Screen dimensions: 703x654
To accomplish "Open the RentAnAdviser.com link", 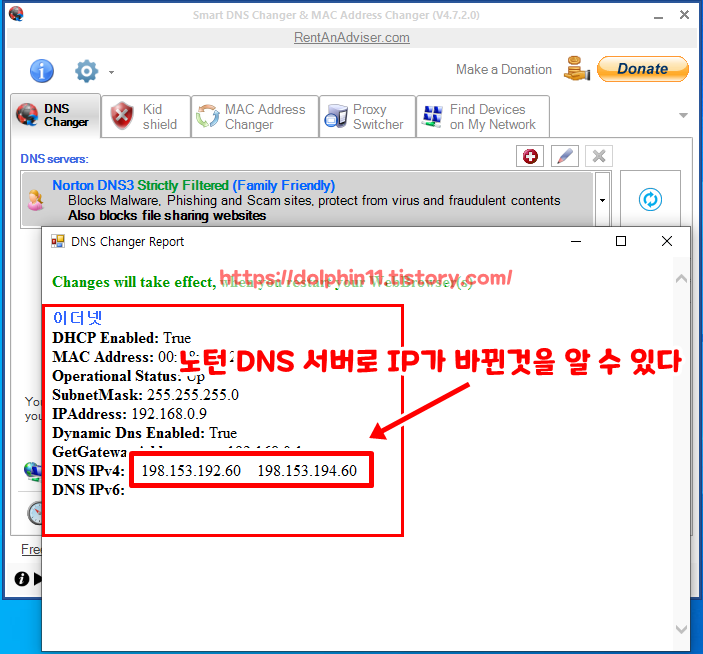I will point(352,38).
